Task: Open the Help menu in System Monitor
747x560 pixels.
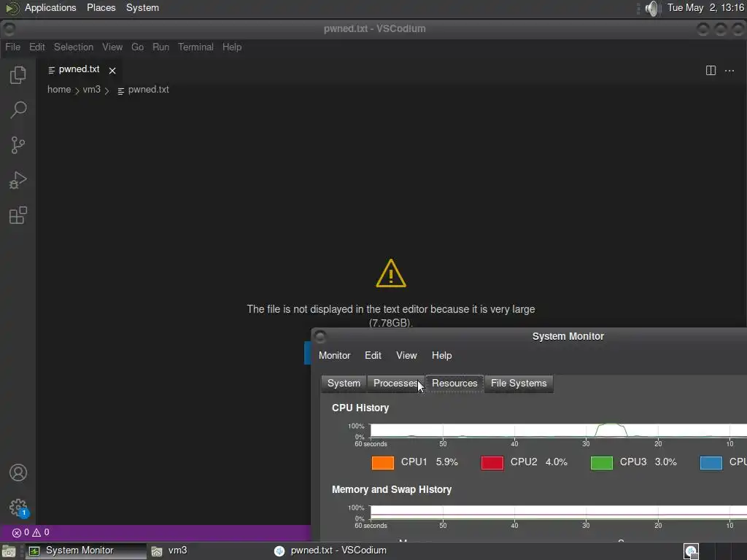Action: (441, 356)
